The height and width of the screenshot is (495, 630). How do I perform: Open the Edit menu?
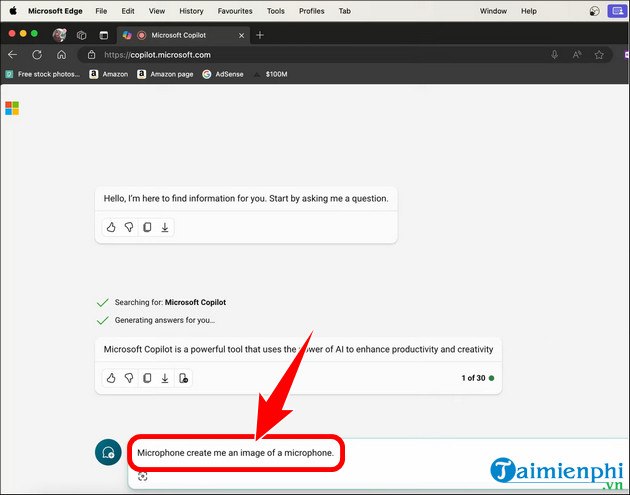click(x=128, y=11)
